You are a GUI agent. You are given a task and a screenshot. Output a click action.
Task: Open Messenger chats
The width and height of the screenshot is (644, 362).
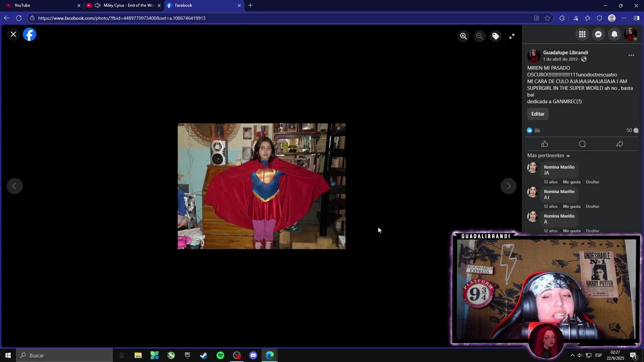tap(598, 34)
